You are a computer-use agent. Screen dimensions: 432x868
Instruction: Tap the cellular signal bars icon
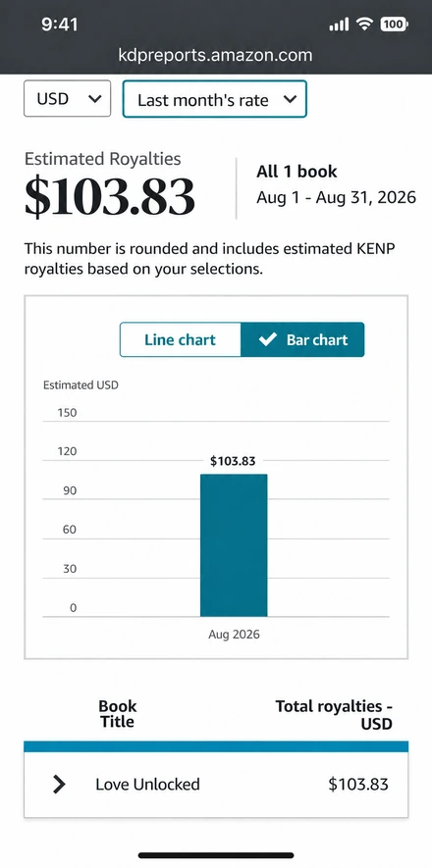339,25
